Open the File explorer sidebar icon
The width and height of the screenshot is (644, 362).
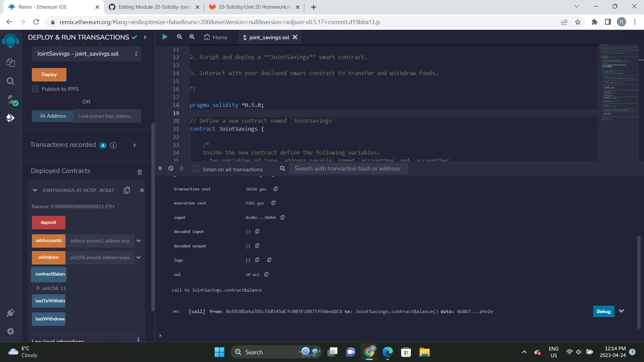click(x=10, y=62)
